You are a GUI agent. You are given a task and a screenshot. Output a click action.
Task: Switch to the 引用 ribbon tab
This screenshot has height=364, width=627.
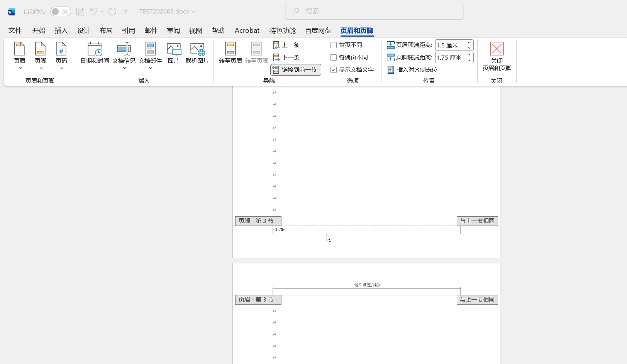pos(128,30)
